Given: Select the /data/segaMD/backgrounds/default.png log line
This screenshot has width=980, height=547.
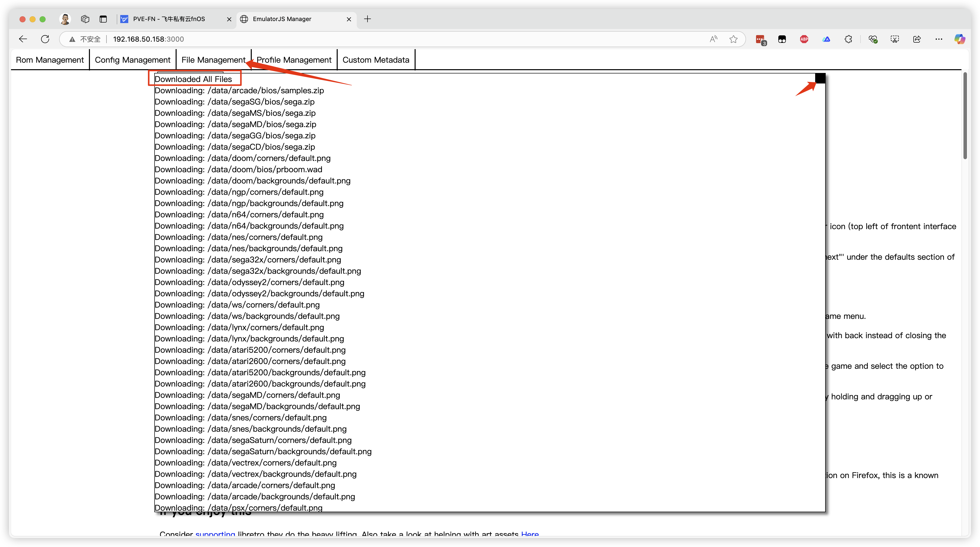Looking at the screenshot, I should 257,407.
